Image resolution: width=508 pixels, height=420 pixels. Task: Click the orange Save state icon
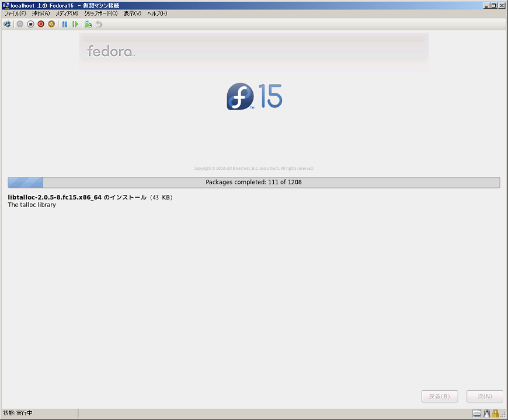point(51,24)
